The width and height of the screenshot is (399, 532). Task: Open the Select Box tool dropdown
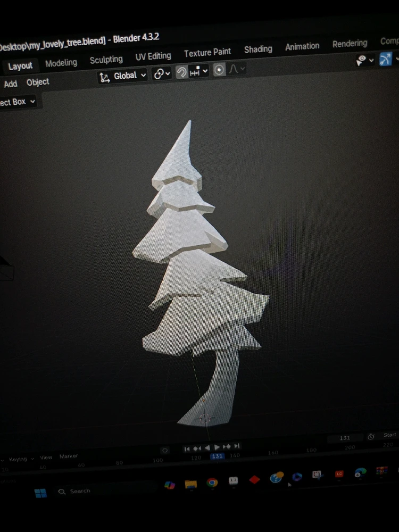point(18,102)
